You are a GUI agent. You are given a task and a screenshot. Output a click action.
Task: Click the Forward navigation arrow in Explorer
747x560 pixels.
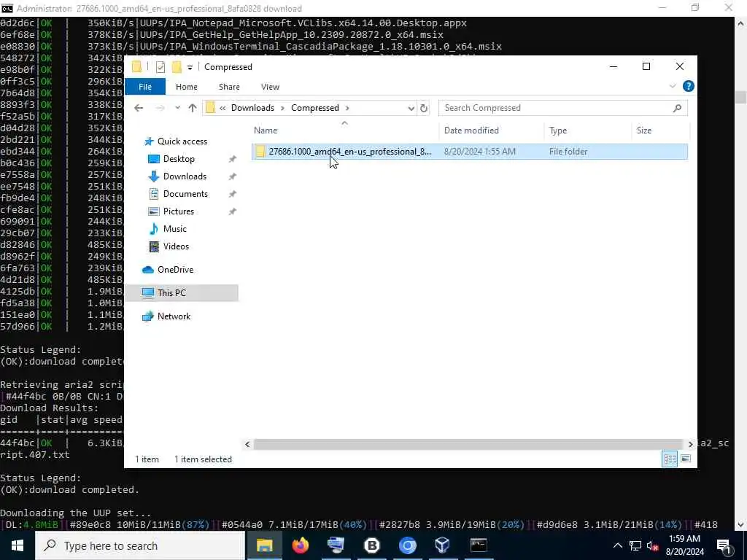click(160, 108)
